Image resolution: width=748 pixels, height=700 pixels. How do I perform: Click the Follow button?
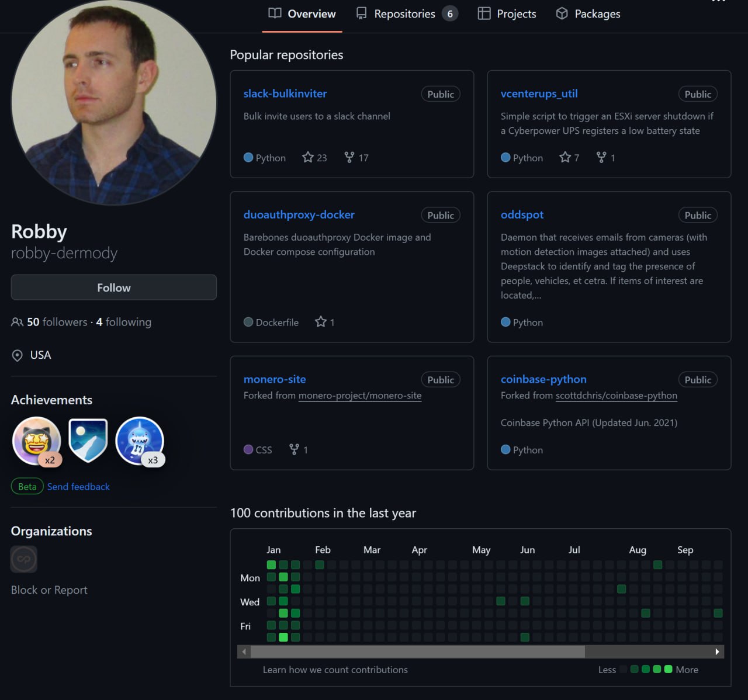tap(114, 287)
